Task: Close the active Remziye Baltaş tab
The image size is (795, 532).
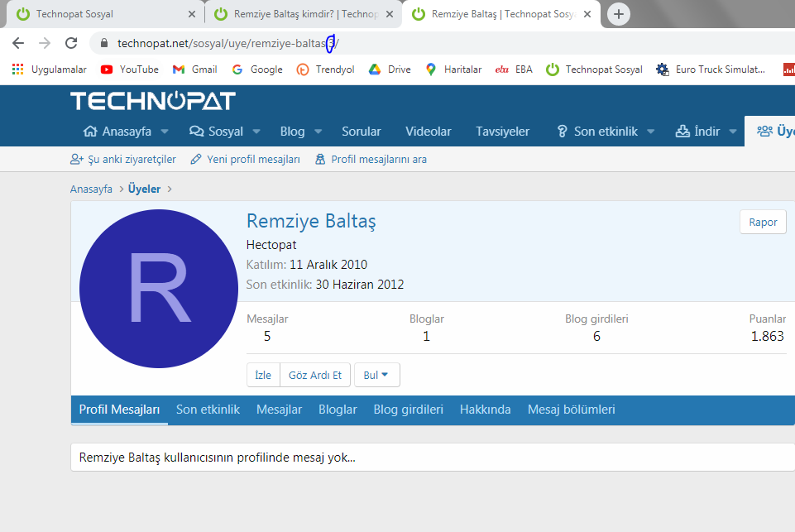Action: (x=587, y=14)
